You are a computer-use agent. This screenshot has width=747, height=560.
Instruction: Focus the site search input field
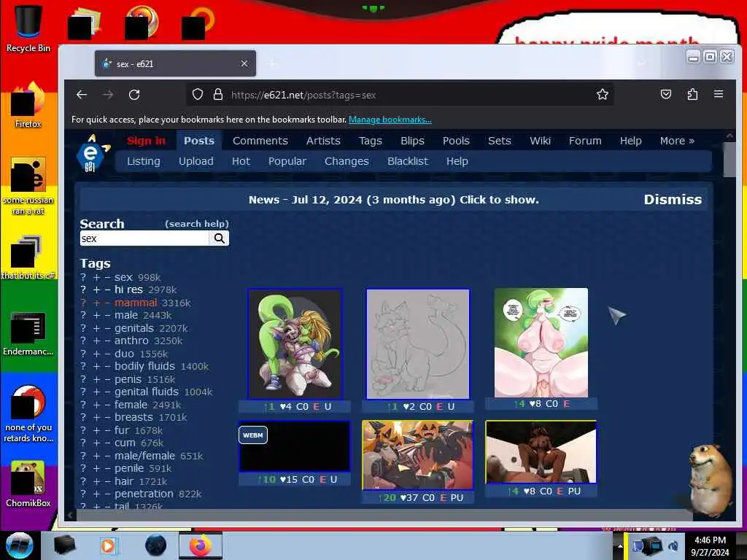144,238
